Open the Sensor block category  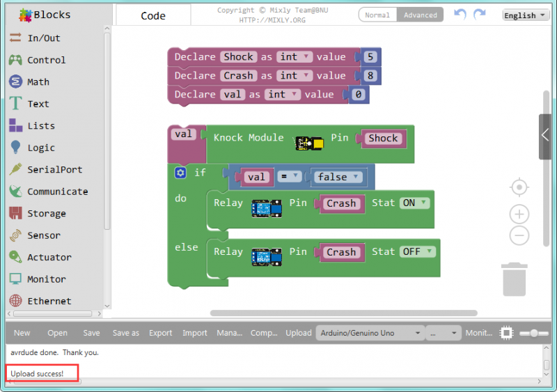(43, 235)
